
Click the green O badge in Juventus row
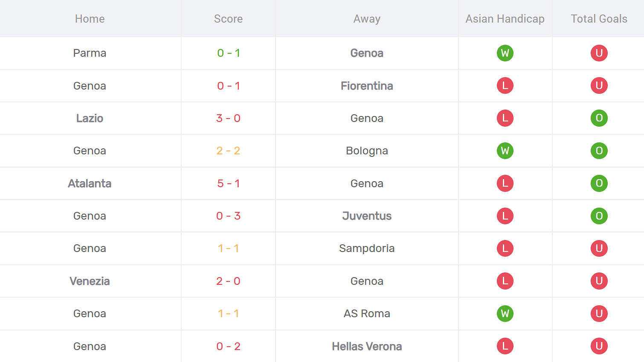coord(599,216)
